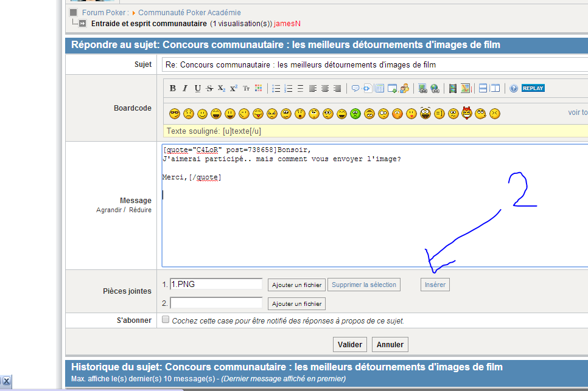Open Communauté Poker Académie link
This screenshot has height=391, width=588.
(x=189, y=13)
